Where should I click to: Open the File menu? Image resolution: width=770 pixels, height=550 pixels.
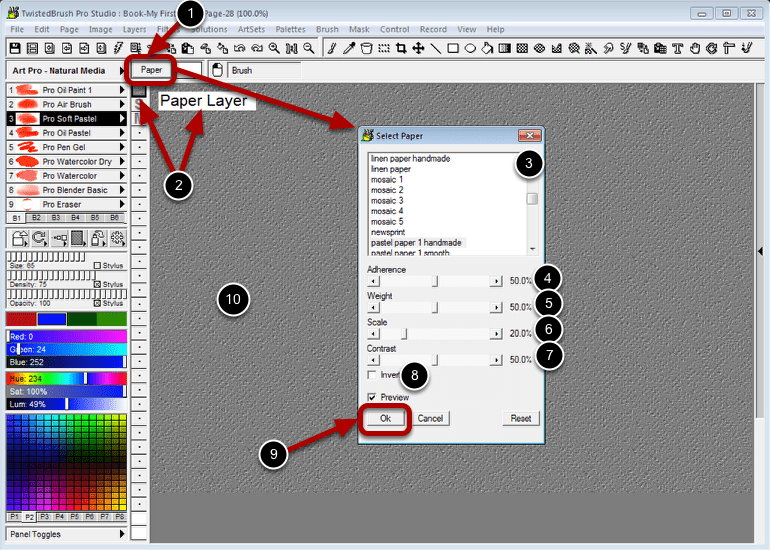pos(17,29)
